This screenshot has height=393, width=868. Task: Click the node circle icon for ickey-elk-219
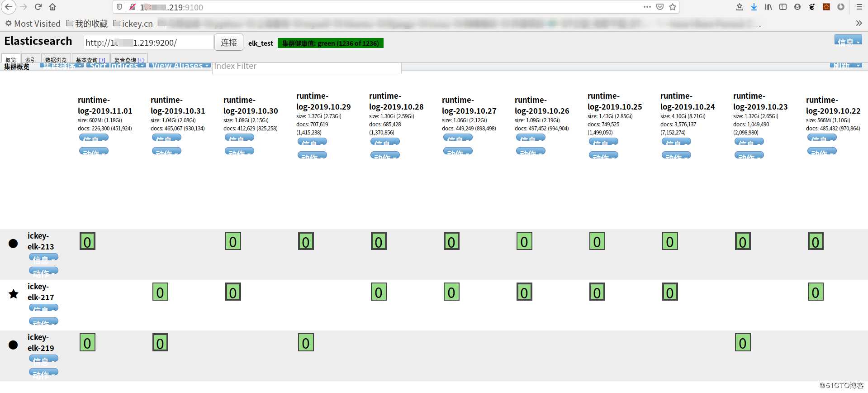point(13,345)
